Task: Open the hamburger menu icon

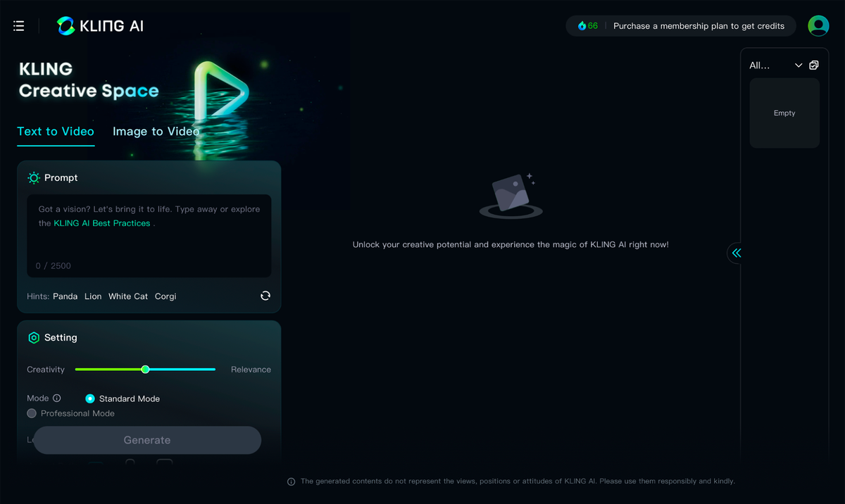Action: coord(19,26)
